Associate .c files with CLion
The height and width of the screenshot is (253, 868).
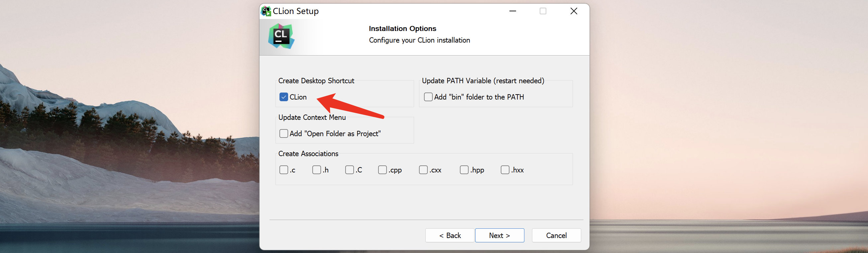(284, 170)
